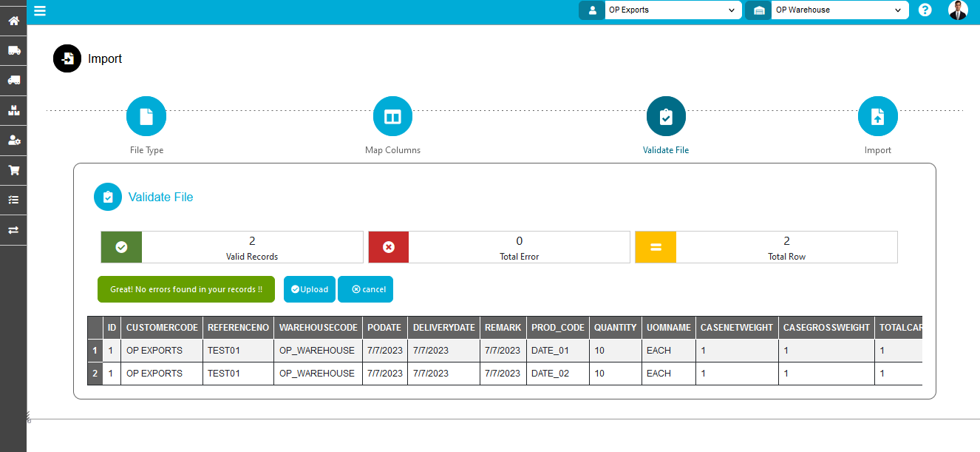Viewport: 980px width, 452px height.
Task: Open the checklist sidebar icon
Action: pos(13,200)
